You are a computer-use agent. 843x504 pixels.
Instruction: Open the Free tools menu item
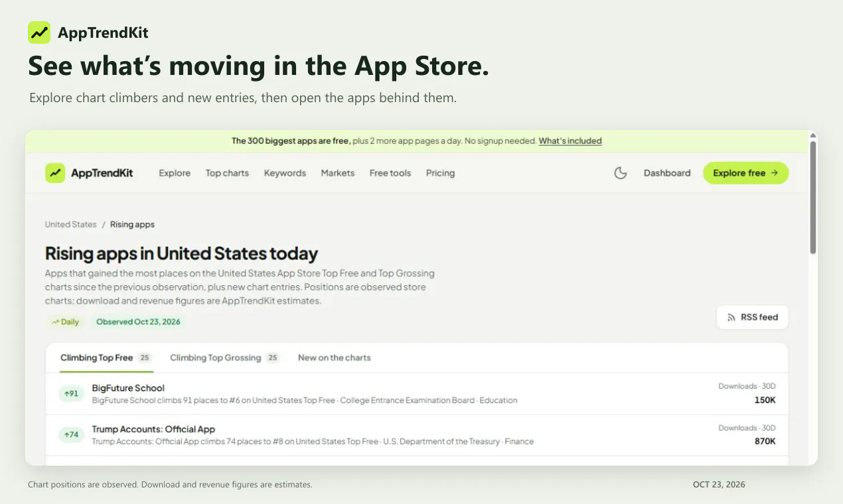[x=390, y=173]
